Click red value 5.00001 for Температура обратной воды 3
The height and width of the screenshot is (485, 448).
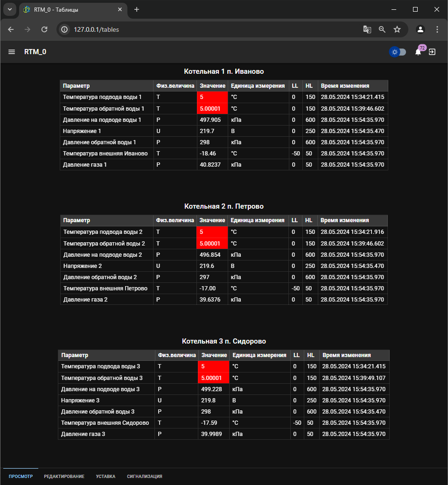point(214,378)
